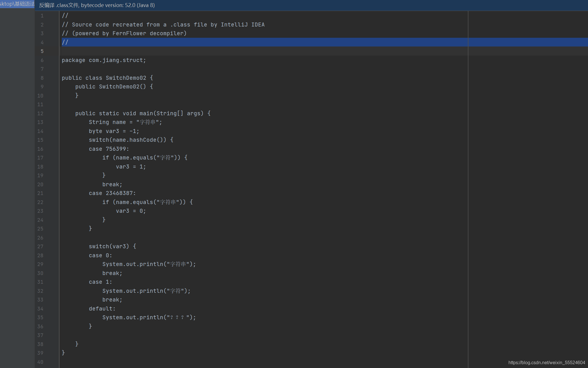
Task: Click the decompiled .class file notification banner
Action: click(311, 5)
